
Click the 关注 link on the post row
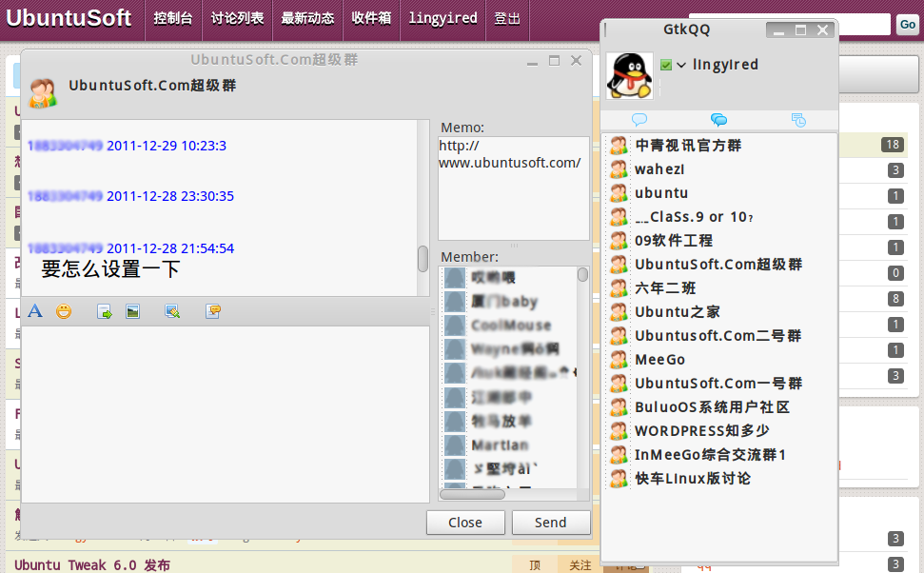coord(580,564)
